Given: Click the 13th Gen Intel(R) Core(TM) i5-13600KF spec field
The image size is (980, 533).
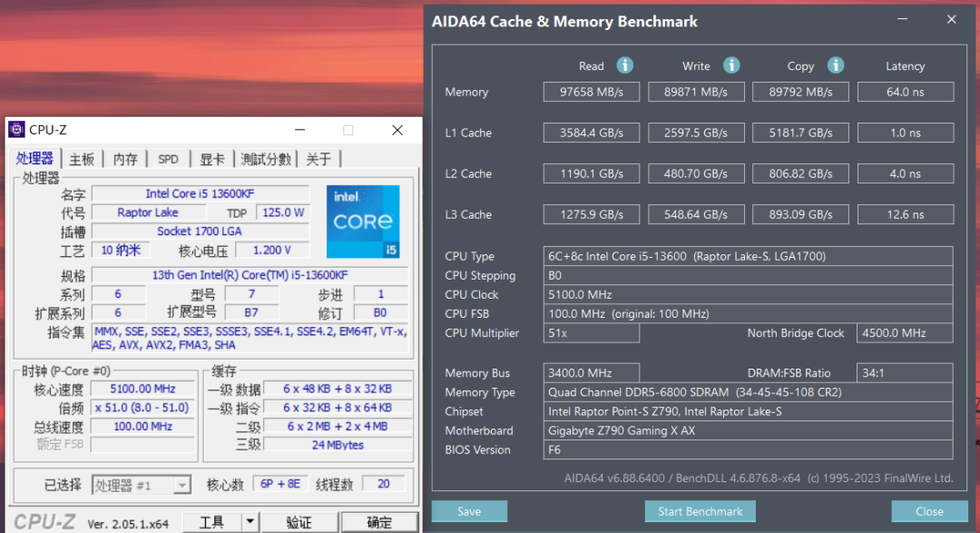Looking at the screenshot, I should [x=250, y=275].
